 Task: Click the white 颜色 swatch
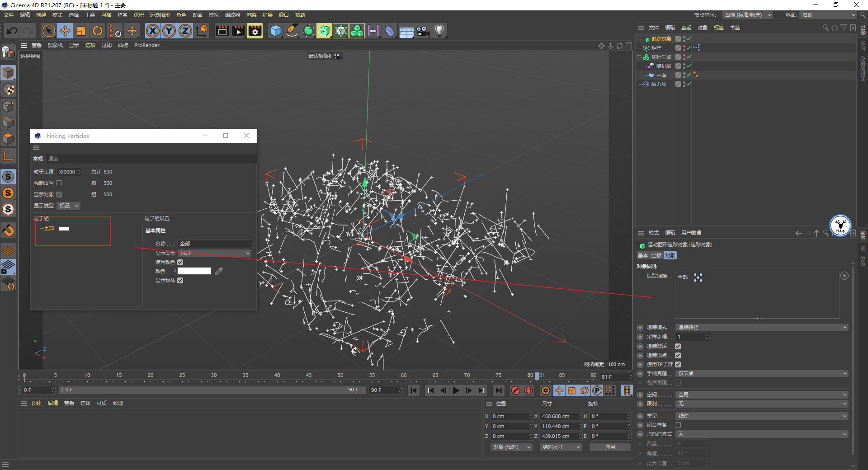(194, 271)
